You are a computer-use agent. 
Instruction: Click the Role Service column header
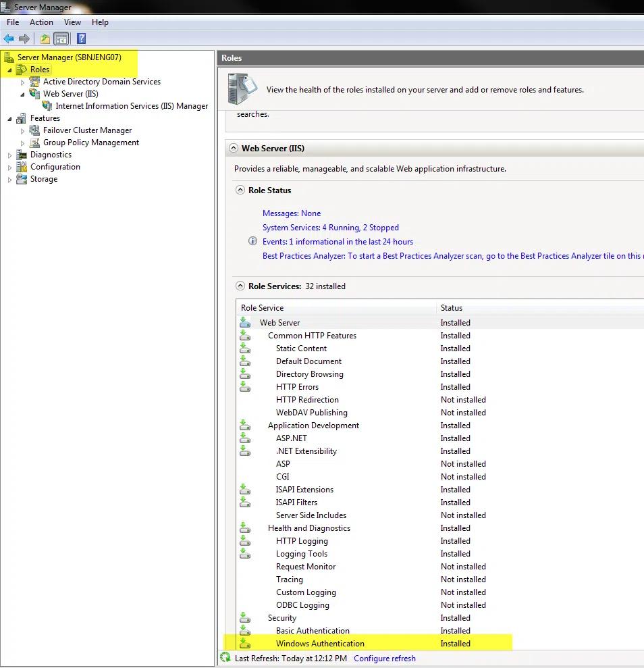[336, 307]
